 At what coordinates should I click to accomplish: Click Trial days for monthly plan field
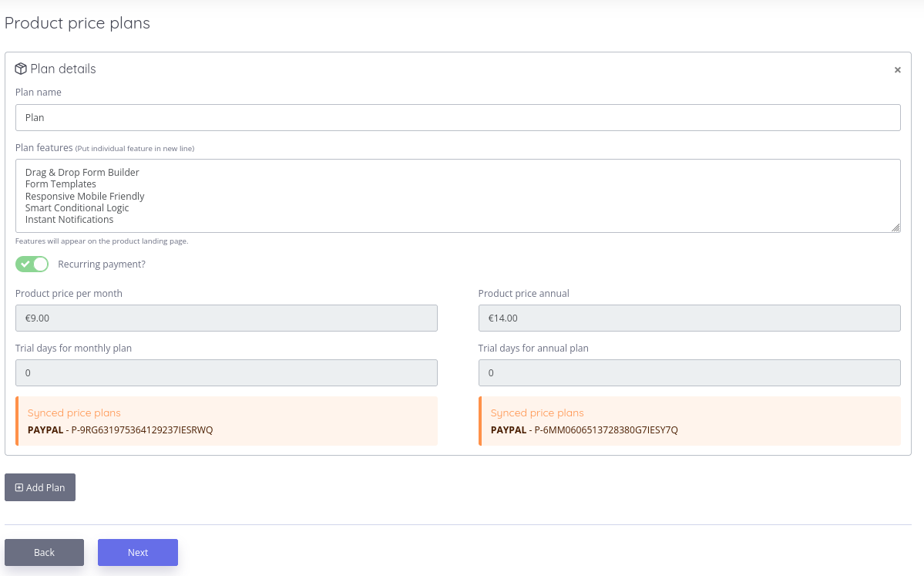[227, 372]
